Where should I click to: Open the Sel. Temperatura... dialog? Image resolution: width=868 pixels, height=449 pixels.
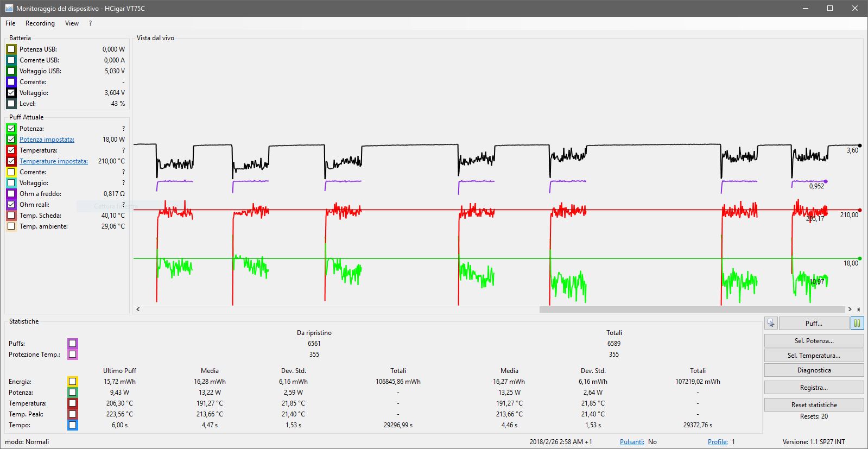[x=814, y=356]
